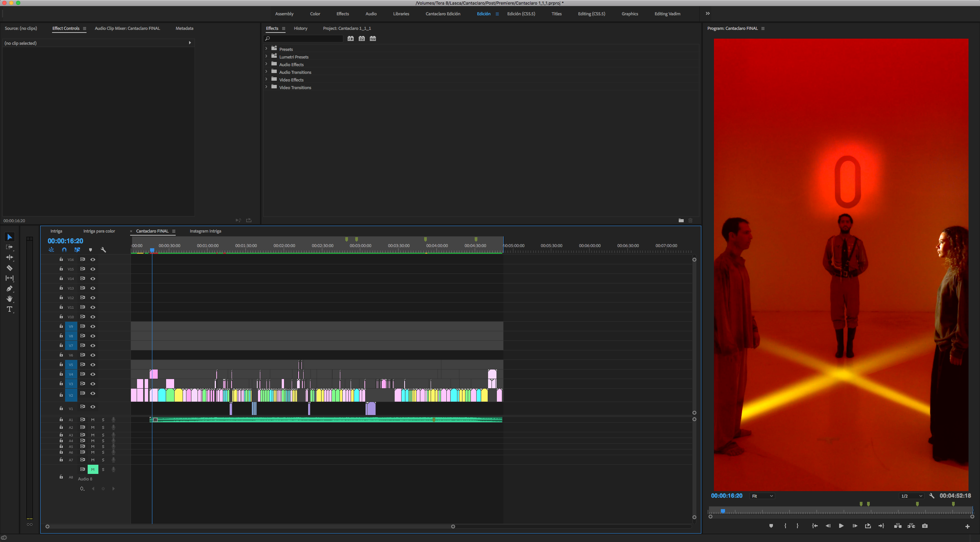Screen dimensions: 980x542
Task: Click Program Monitor wrench settings icon
Action: pyautogui.click(x=932, y=496)
